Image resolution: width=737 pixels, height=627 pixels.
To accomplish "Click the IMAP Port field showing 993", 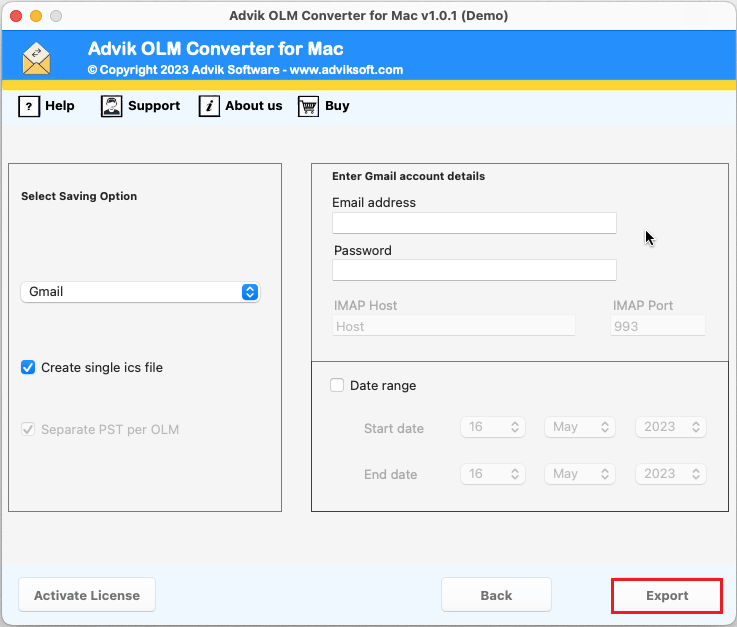I will (658, 326).
